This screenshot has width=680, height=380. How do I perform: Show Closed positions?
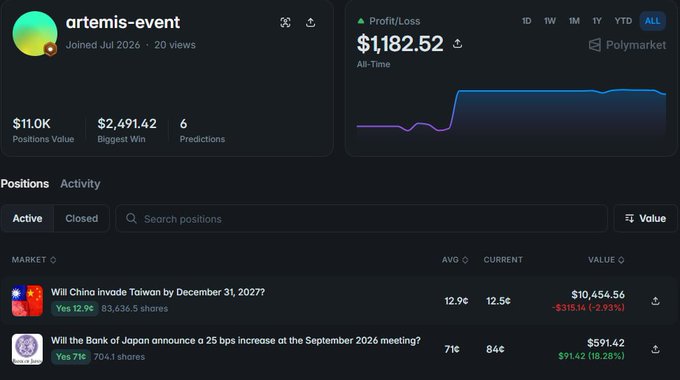(82, 218)
